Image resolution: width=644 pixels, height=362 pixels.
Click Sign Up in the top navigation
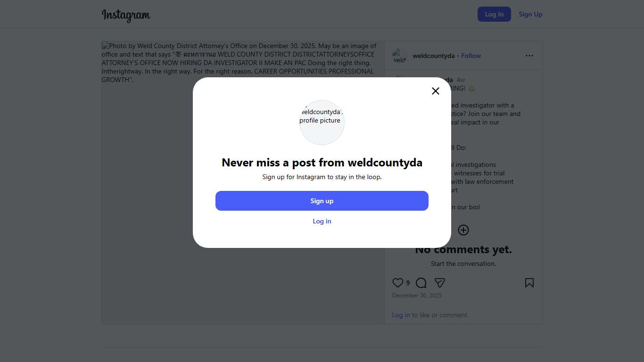click(x=530, y=14)
